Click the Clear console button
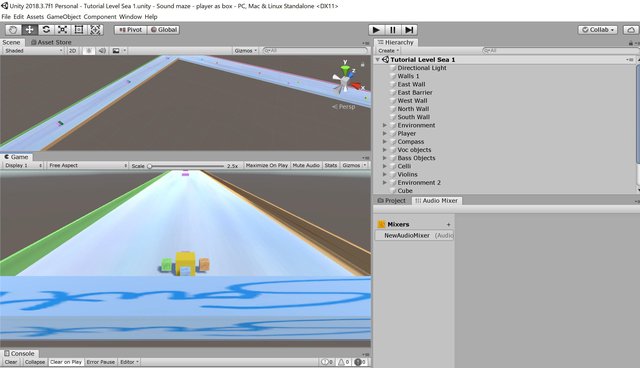 point(11,362)
